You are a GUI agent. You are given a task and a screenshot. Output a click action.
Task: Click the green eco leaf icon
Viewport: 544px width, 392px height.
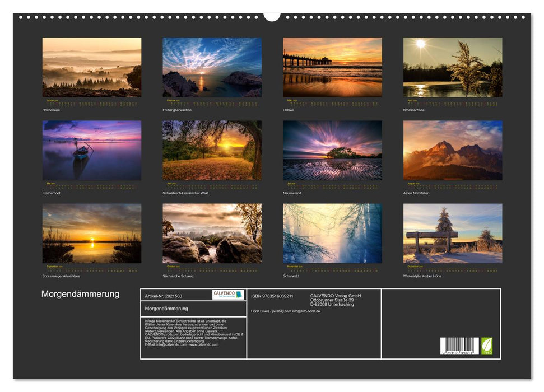tap(487, 346)
